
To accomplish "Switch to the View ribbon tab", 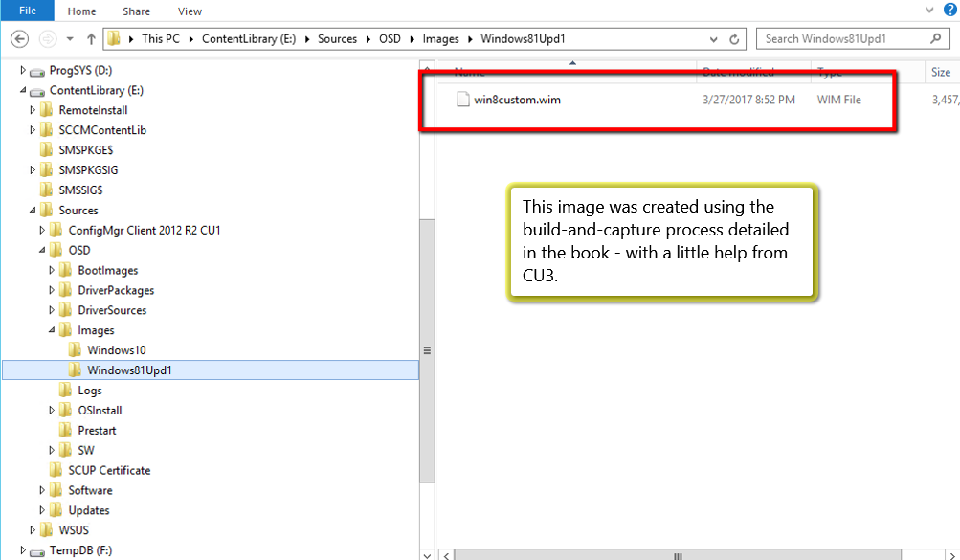I will point(190,11).
